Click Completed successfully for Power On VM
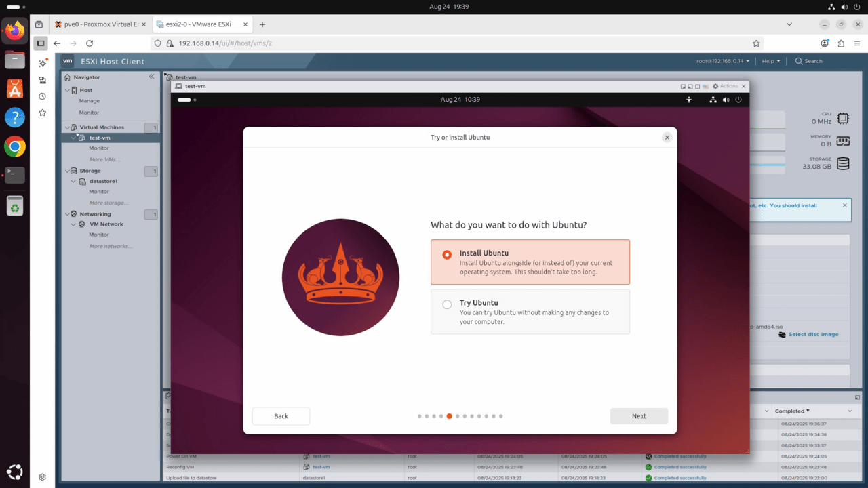Image resolution: width=868 pixels, height=488 pixels. [680, 456]
